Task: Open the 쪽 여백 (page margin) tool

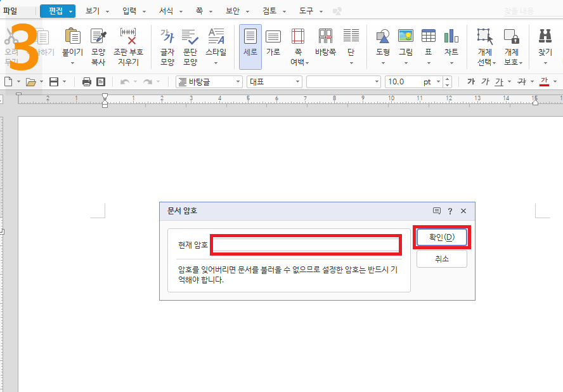Action: 299,46
